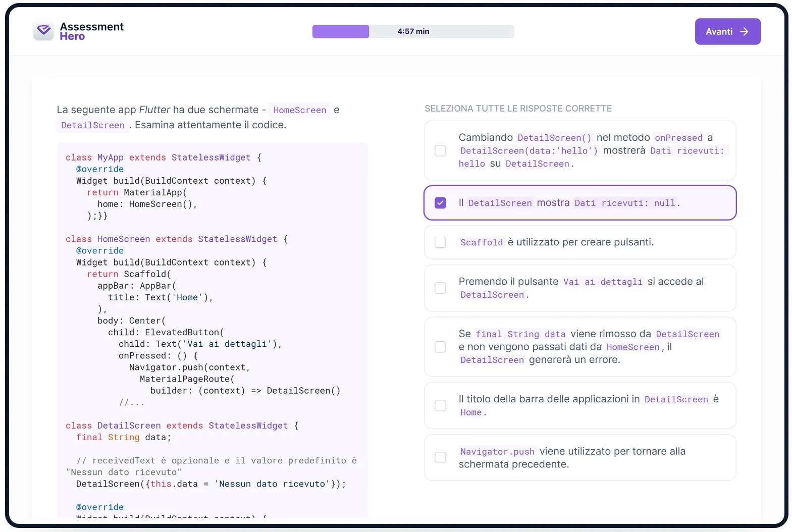Click the HomeScreen code tag in the question
This screenshot has height=532, width=792.
(x=300, y=110)
